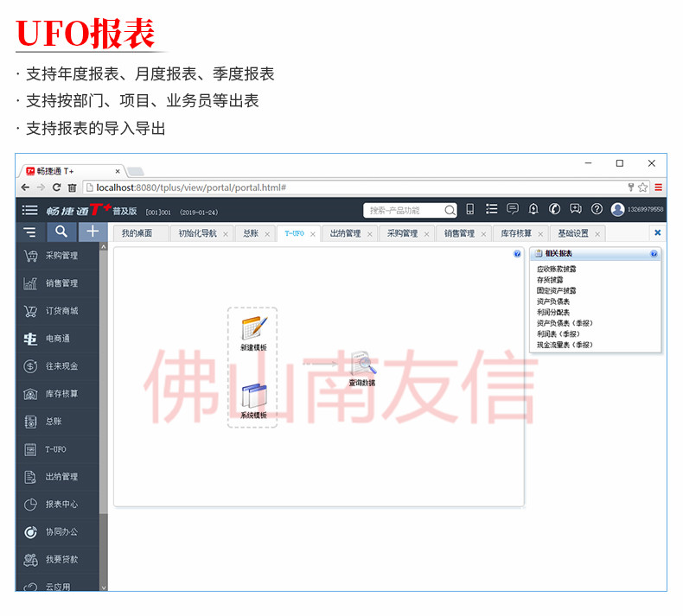
Task: Open the notification bell icon
Action: tap(533, 209)
